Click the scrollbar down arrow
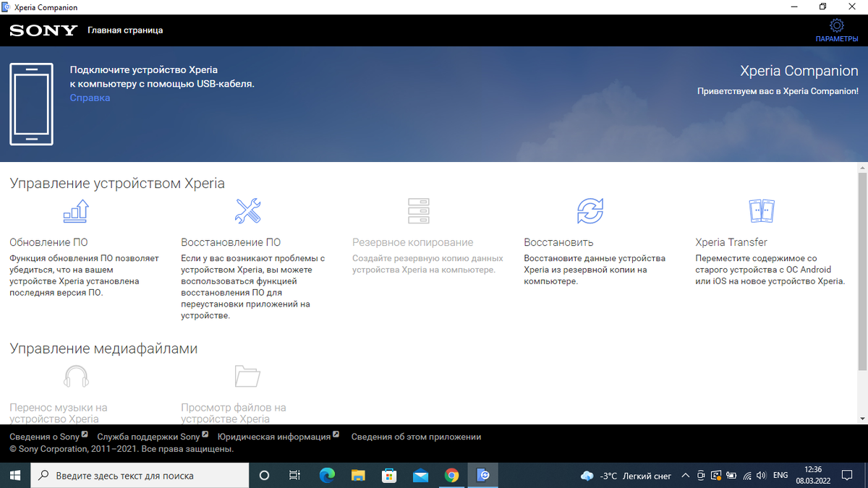 [x=862, y=419]
